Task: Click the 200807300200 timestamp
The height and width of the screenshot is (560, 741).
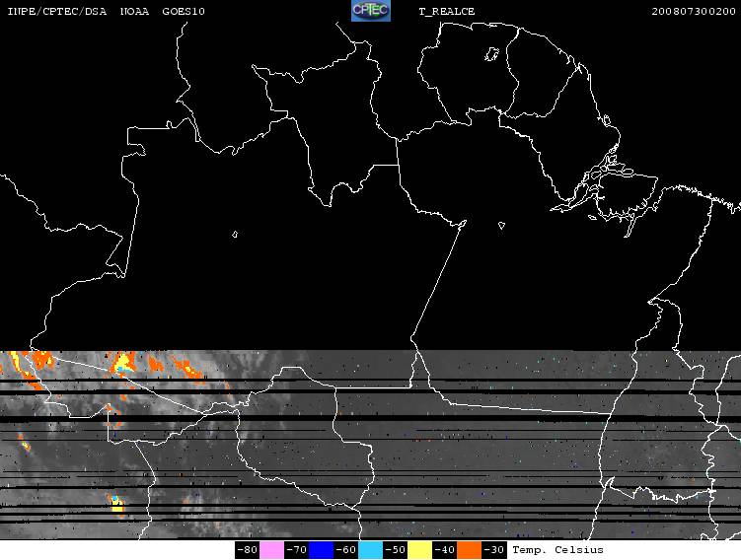Action: pos(694,11)
